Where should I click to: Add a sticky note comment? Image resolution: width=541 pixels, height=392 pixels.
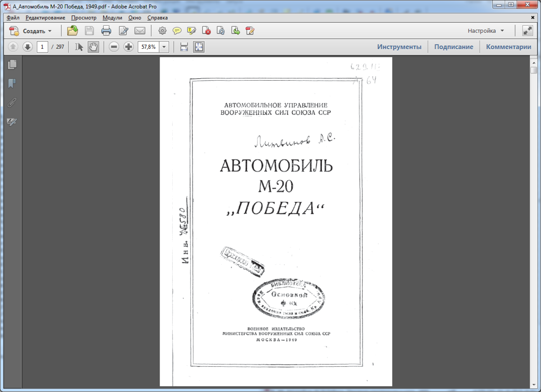point(177,31)
